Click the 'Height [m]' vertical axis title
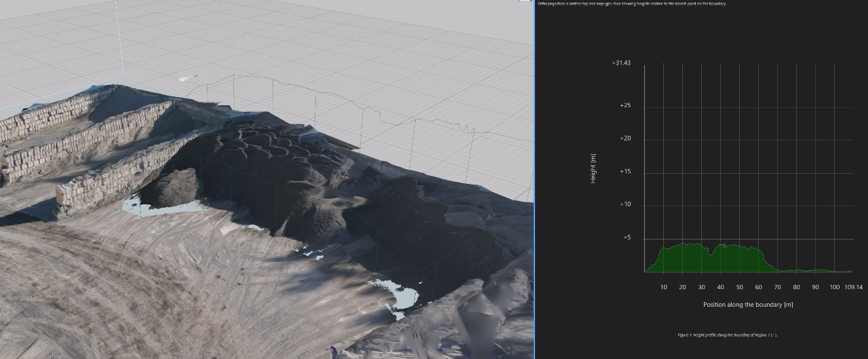 click(x=593, y=168)
